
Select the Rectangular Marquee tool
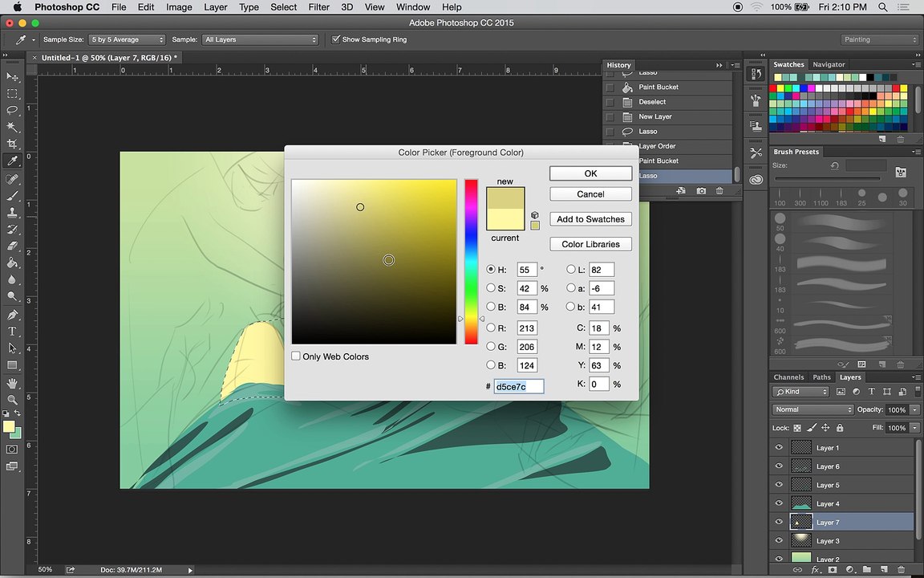click(12, 93)
